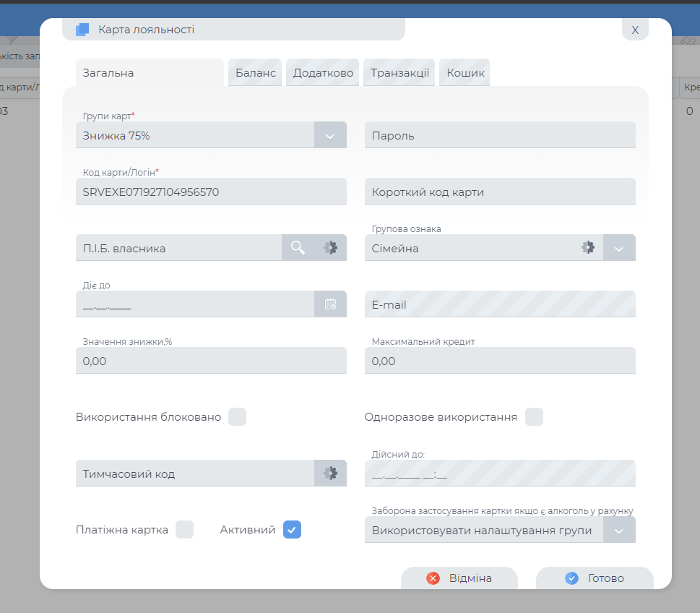The width and height of the screenshot is (700, 613).
Task: Switch to the Баланс tab
Action: pyautogui.click(x=255, y=73)
